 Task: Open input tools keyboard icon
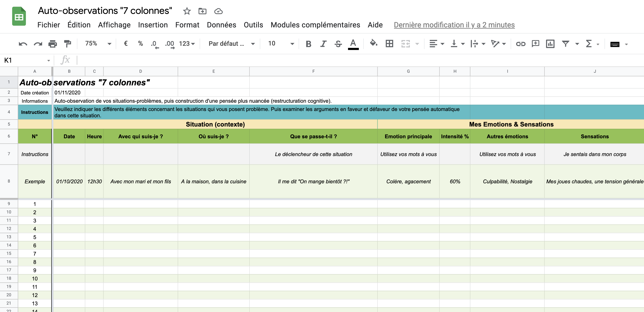click(x=615, y=44)
